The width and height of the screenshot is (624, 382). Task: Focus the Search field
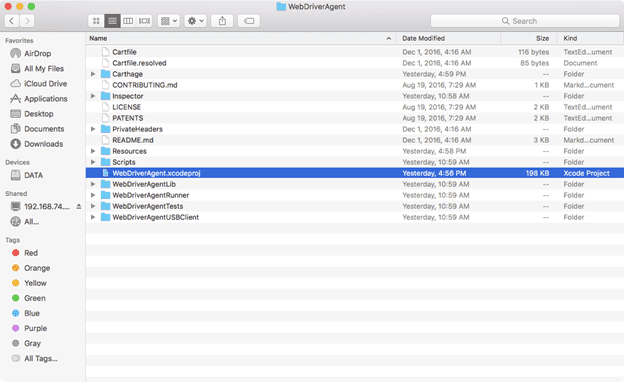525,21
